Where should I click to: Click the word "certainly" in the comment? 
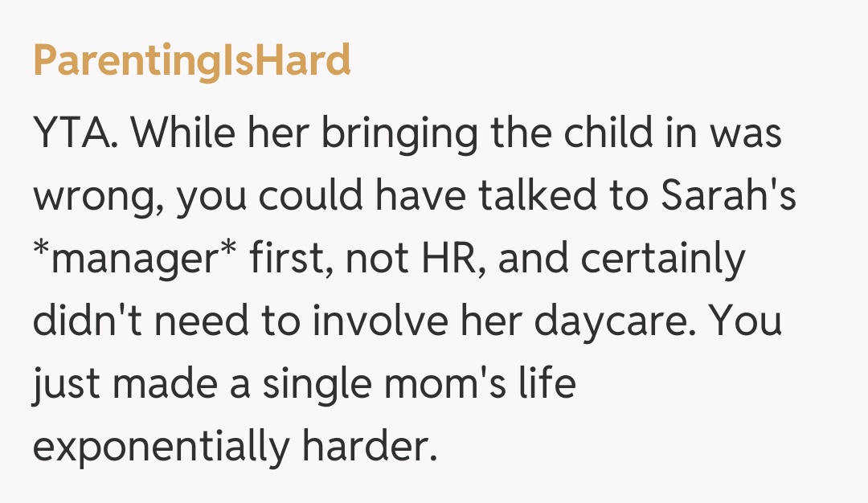coord(662,259)
